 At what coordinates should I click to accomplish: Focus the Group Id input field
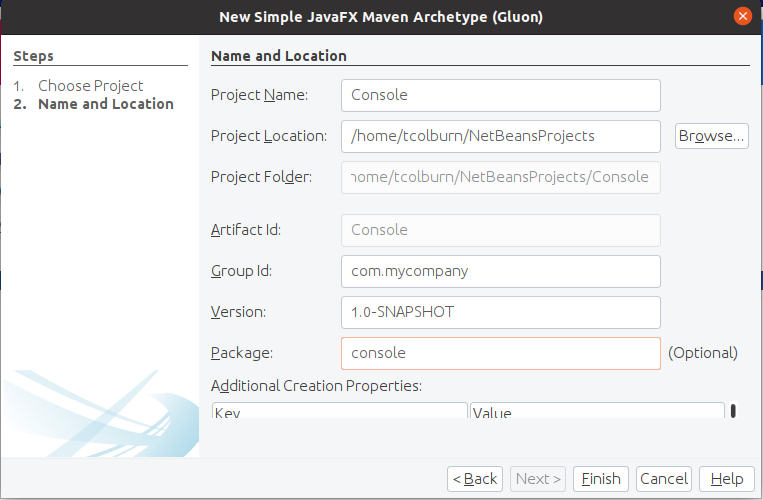coord(500,270)
